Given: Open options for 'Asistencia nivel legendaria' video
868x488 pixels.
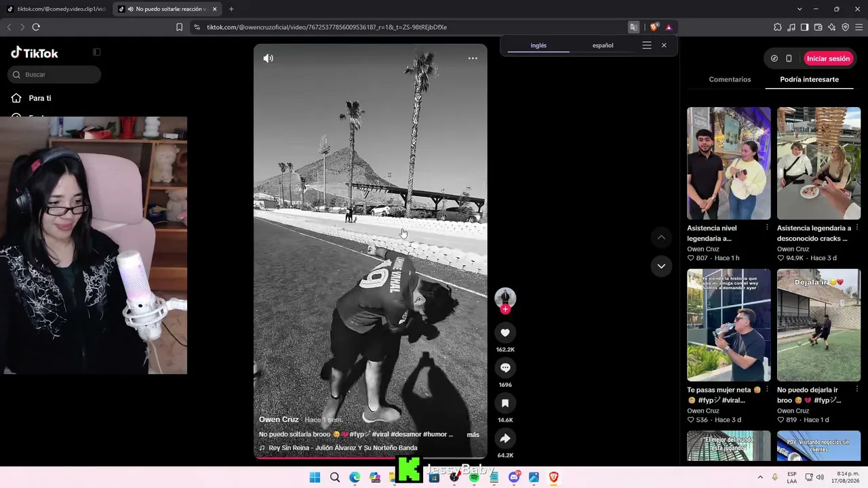Looking at the screenshot, I should click(767, 228).
